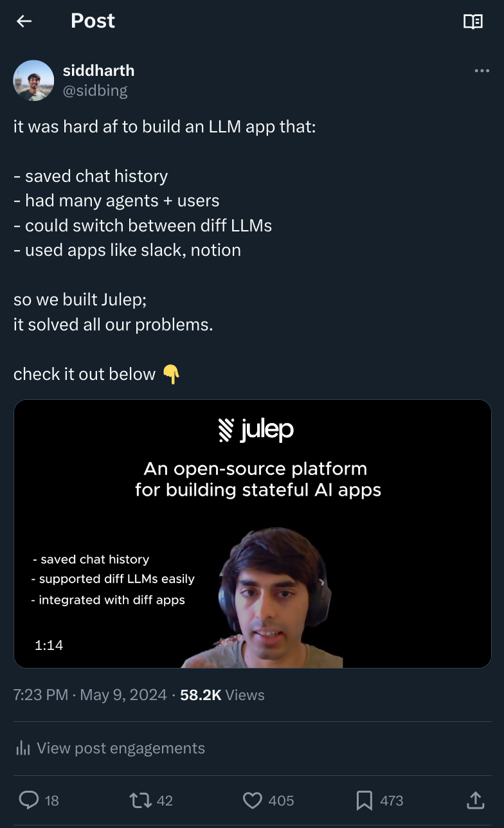Screen dimensions: 504x828
Task: Click the julep logo in video
Action: tap(256, 430)
